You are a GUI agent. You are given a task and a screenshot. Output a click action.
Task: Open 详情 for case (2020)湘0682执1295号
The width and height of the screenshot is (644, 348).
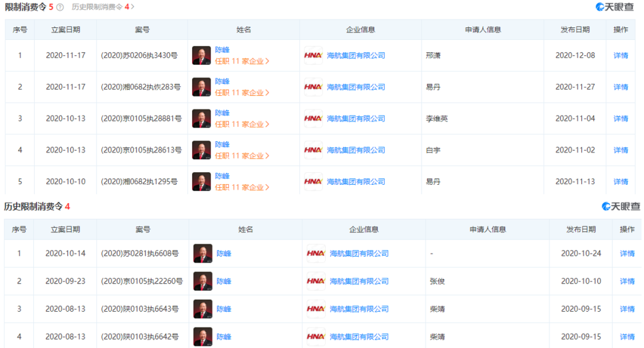click(x=621, y=182)
